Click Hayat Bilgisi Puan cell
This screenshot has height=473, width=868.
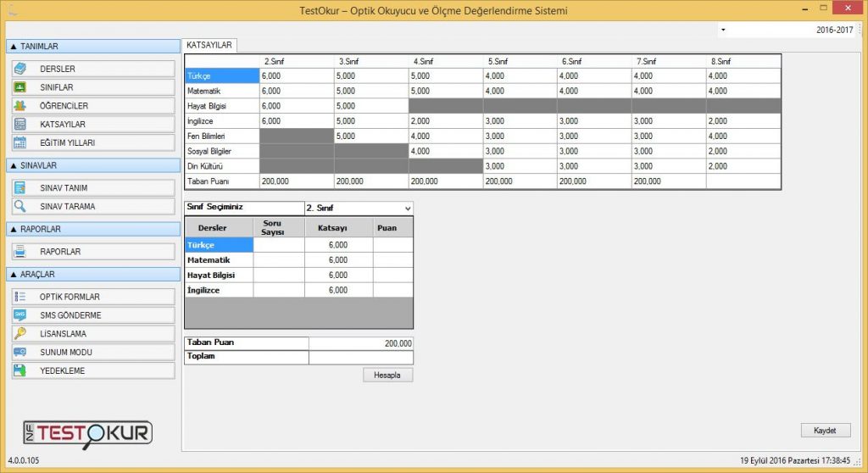tap(392, 275)
